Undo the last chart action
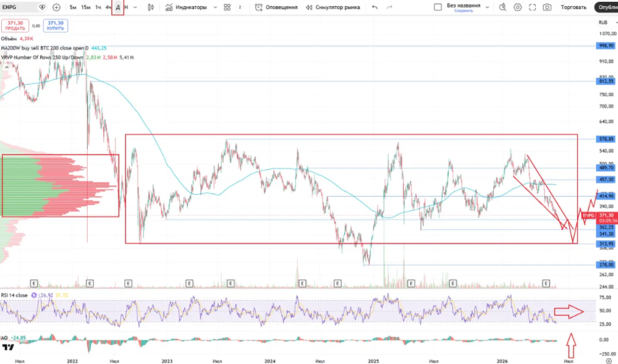Image resolution: width=618 pixels, height=364 pixels. click(375, 7)
